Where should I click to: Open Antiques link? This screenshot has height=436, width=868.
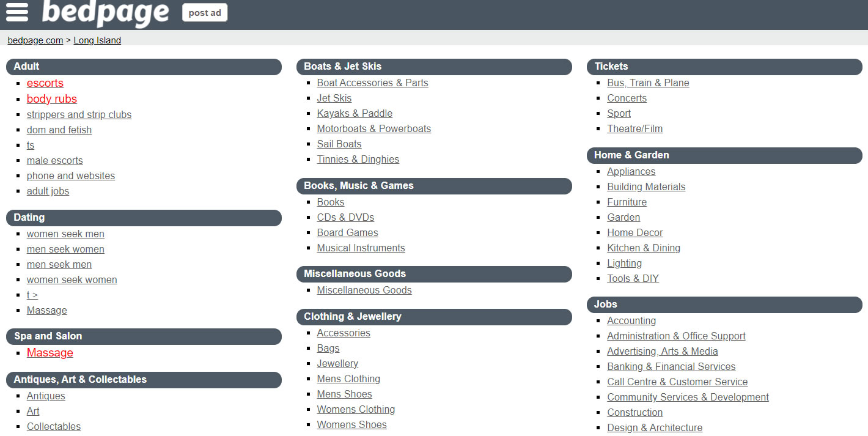click(46, 396)
